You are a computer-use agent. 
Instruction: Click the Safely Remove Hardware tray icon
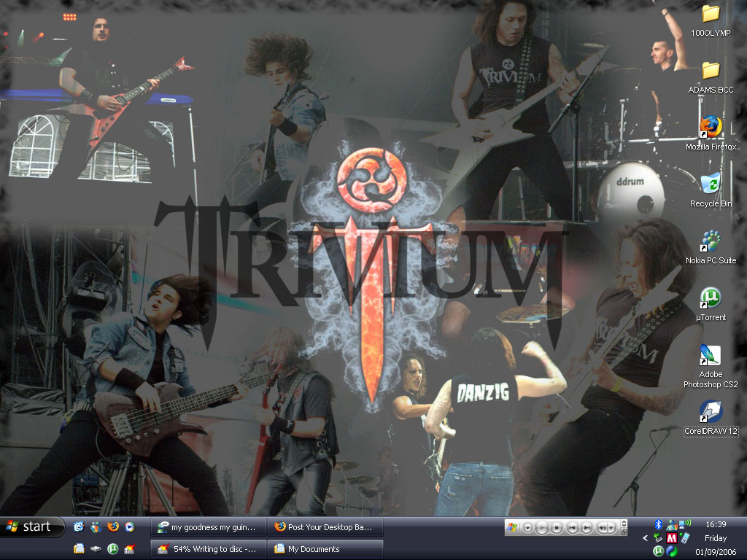tap(658, 538)
